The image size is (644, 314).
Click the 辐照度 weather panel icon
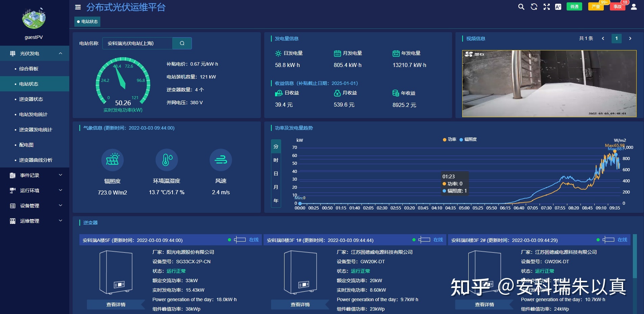click(113, 160)
